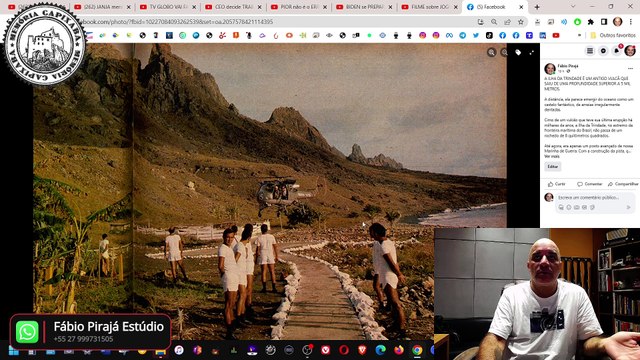
Task: Open the green circle extension
Action: tap(577, 22)
